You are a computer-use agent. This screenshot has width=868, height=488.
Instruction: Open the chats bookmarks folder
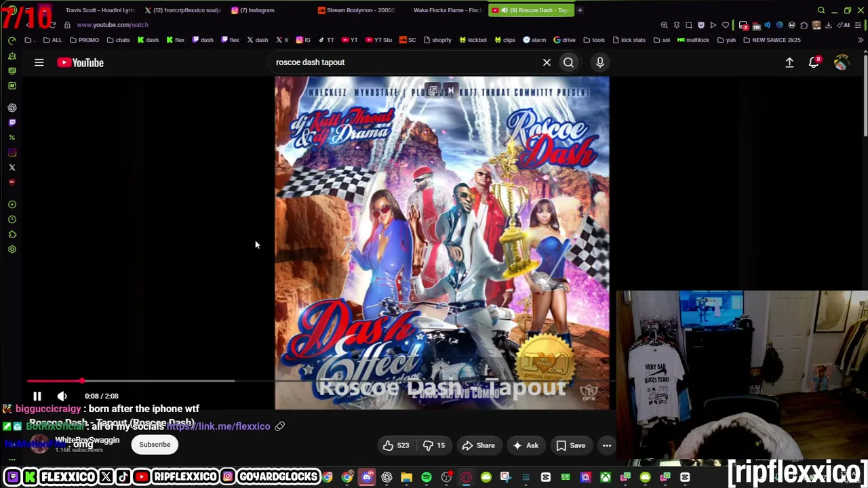tap(118, 40)
